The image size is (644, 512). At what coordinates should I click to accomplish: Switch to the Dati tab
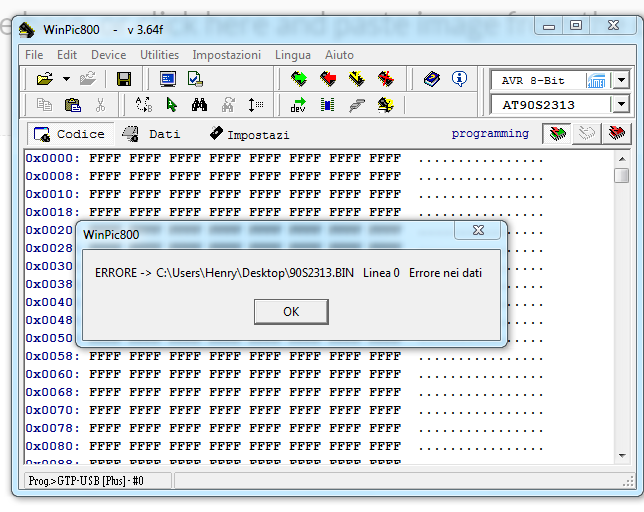(x=152, y=134)
